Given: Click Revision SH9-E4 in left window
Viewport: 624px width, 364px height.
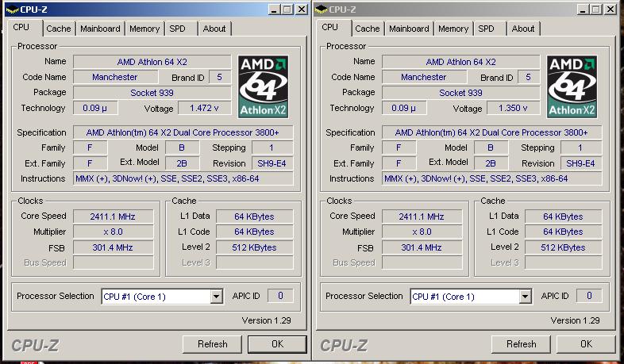Looking at the screenshot, I should coord(272,163).
